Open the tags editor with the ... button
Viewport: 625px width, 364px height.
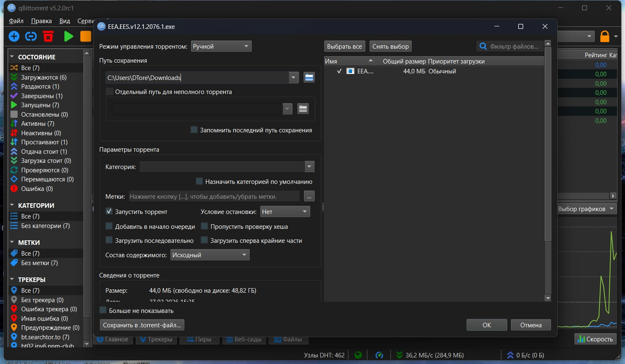(x=309, y=197)
